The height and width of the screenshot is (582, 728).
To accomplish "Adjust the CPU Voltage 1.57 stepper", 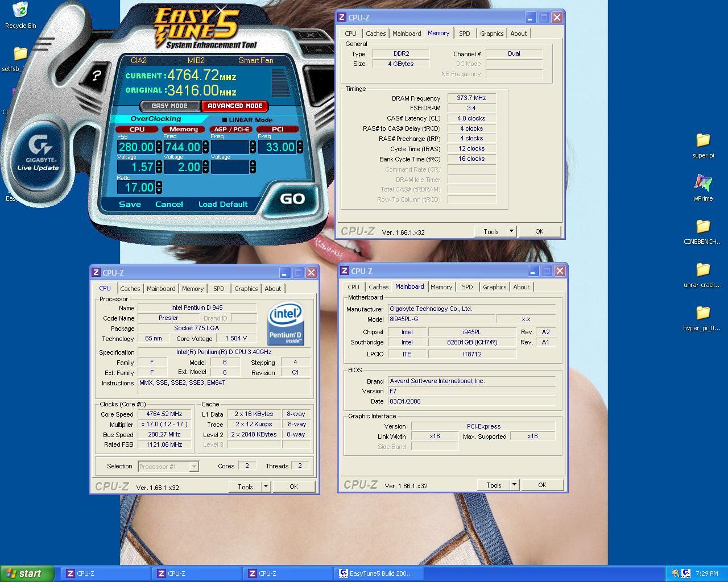I will coord(159,167).
